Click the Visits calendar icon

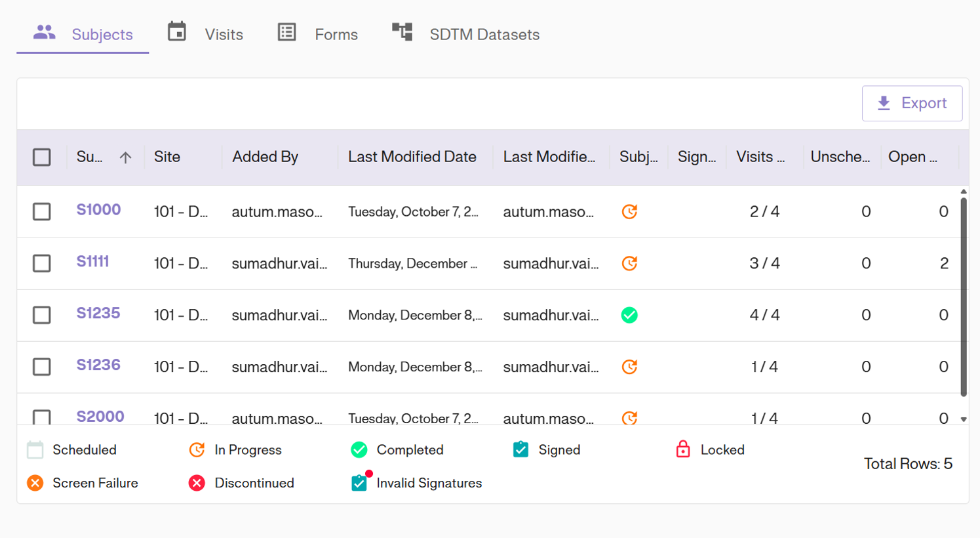click(177, 31)
